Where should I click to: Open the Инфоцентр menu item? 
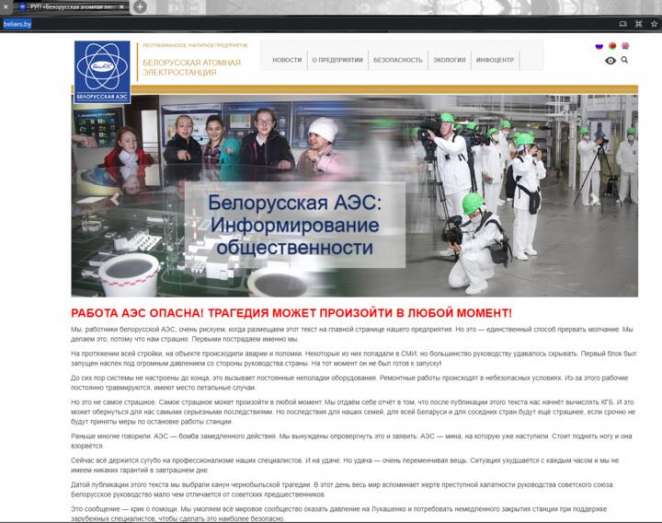pos(495,60)
